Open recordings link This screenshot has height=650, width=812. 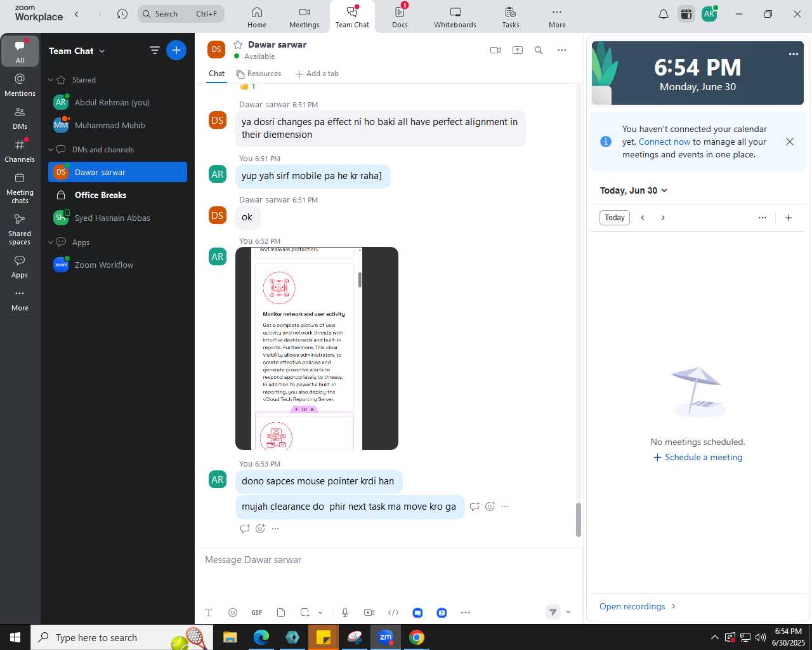point(638,606)
